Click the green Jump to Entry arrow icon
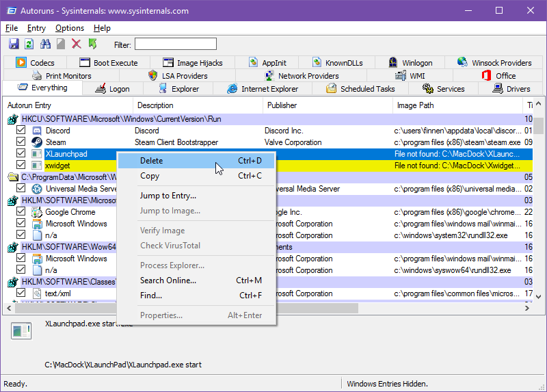This screenshot has height=392, width=547. (x=92, y=44)
